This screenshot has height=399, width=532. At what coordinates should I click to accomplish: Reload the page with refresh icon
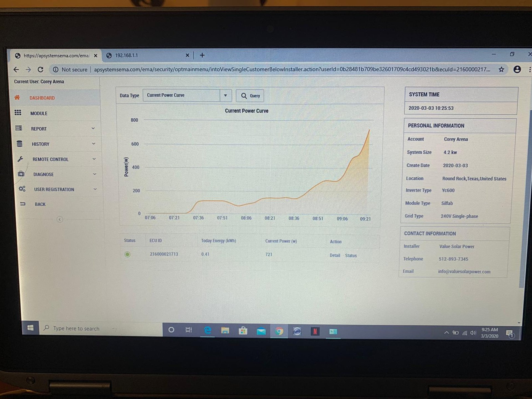(x=40, y=70)
